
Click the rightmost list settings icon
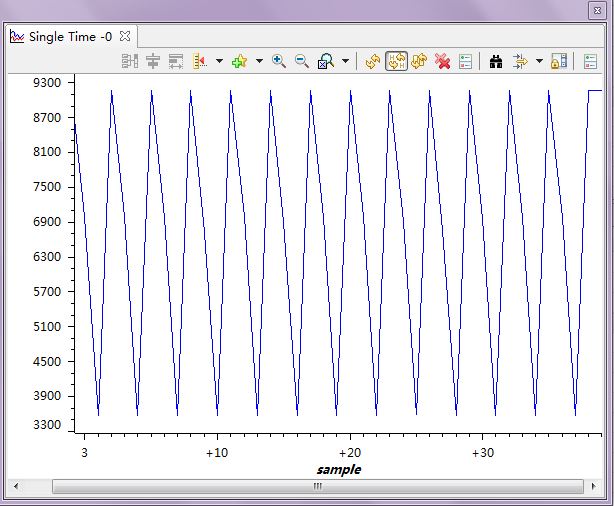pyautogui.click(x=590, y=61)
